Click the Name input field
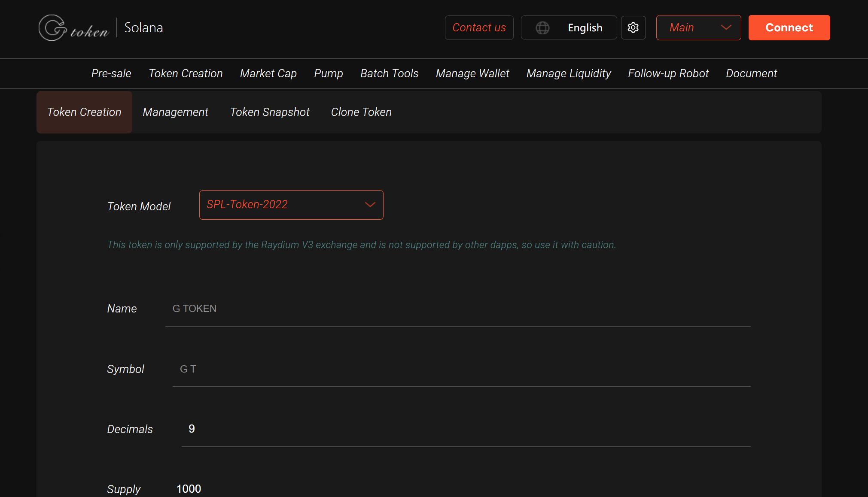The image size is (868, 497). tap(457, 309)
